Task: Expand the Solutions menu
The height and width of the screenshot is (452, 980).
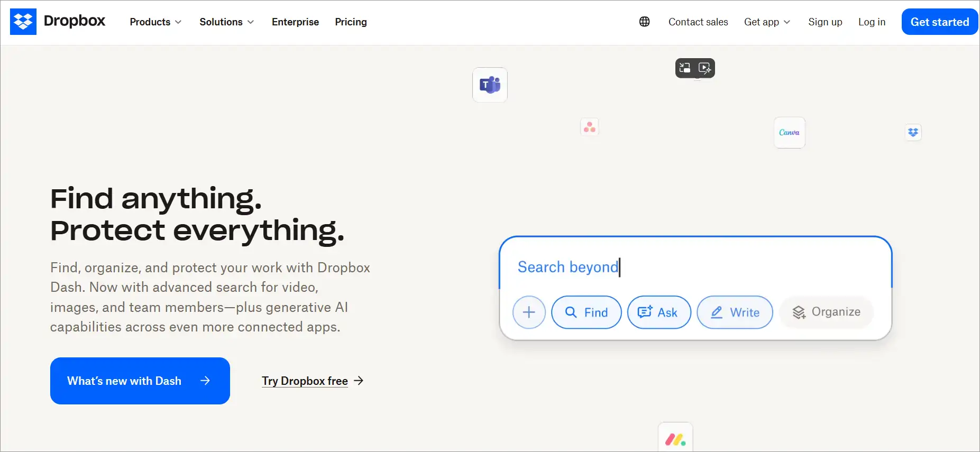Action: point(226,22)
